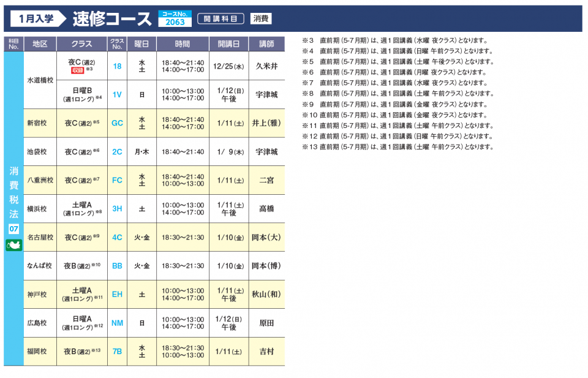
Task: Click the 消費 subject tag
Action: [261, 19]
